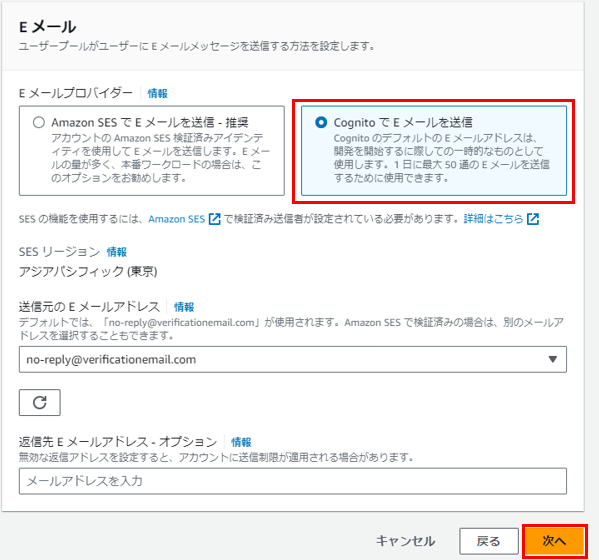Screen dimensions: 599x560
Task: Click the 次へ button
Action: click(x=555, y=541)
